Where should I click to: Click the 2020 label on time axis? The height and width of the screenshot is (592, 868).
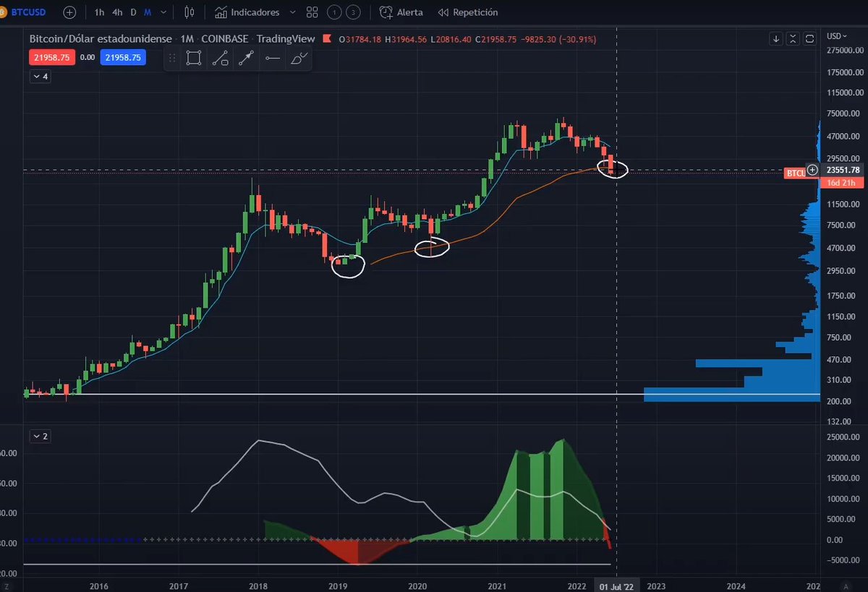pyautogui.click(x=417, y=585)
